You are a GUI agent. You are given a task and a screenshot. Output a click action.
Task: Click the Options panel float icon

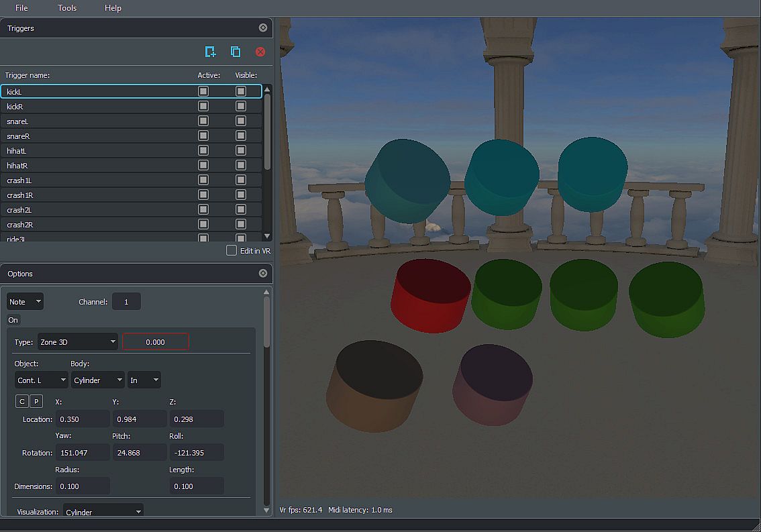tap(262, 274)
